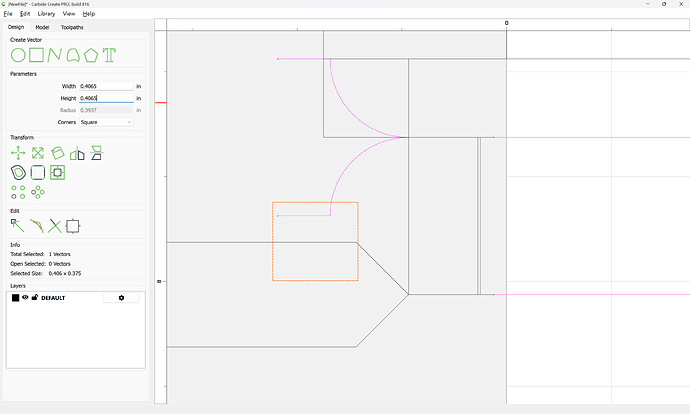The height and width of the screenshot is (414, 690).
Task: Toggle DEFAULT layer visibility eye
Action: click(25, 297)
